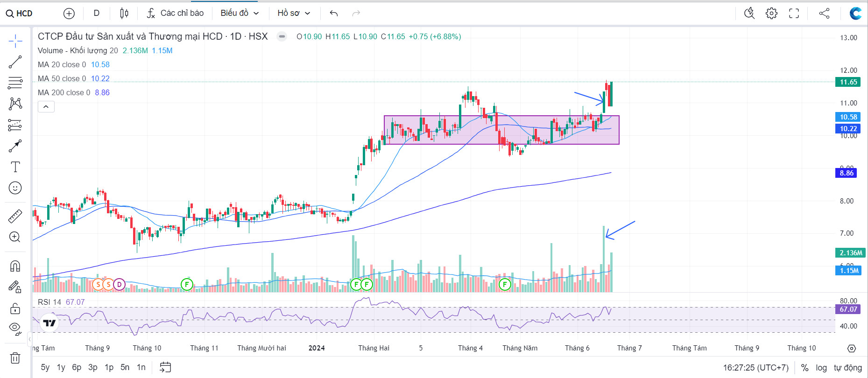
Task: Open the HCD symbol search
Action: coord(20,14)
